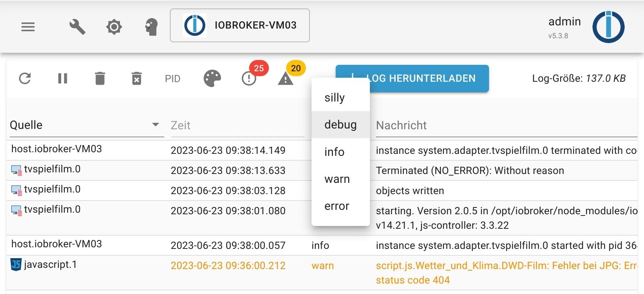644x294 pixels.
Task: Click tvspielfilm.0 adapter icon at 09:38:01.080 row
Action: (17, 210)
